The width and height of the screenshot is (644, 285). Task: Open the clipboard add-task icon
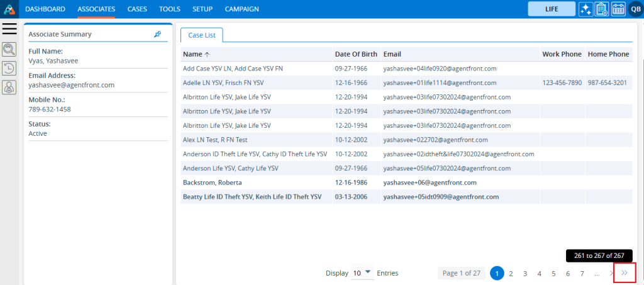[601, 9]
